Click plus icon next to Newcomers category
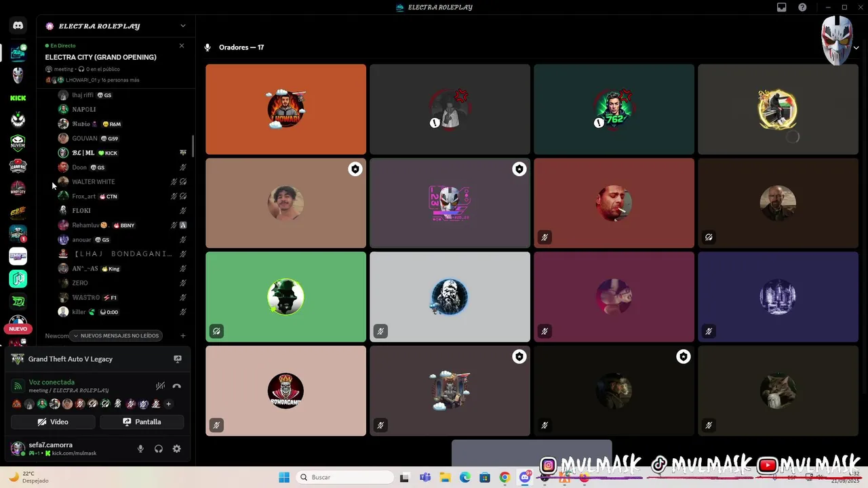 pyautogui.click(x=183, y=335)
